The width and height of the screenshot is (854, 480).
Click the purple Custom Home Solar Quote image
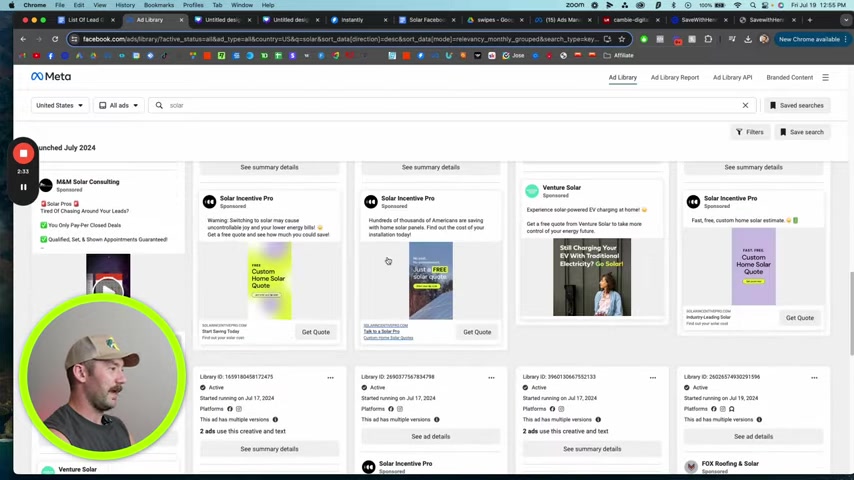[x=753, y=266]
